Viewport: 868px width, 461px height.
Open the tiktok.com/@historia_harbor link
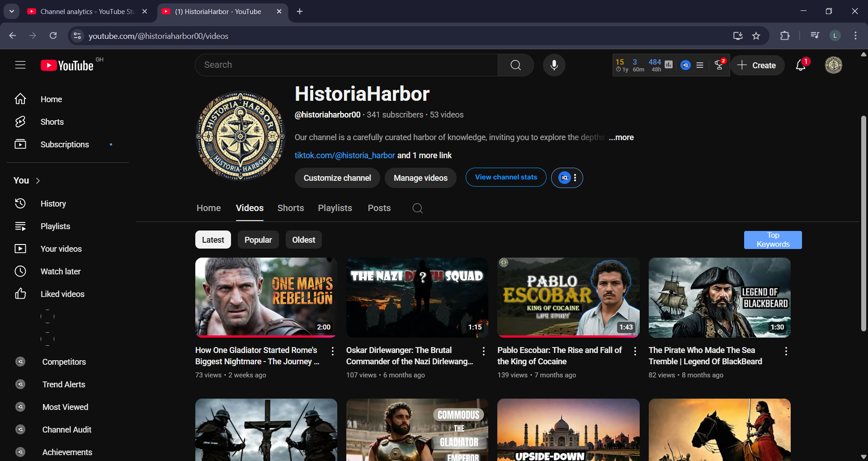pyautogui.click(x=344, y=155)
